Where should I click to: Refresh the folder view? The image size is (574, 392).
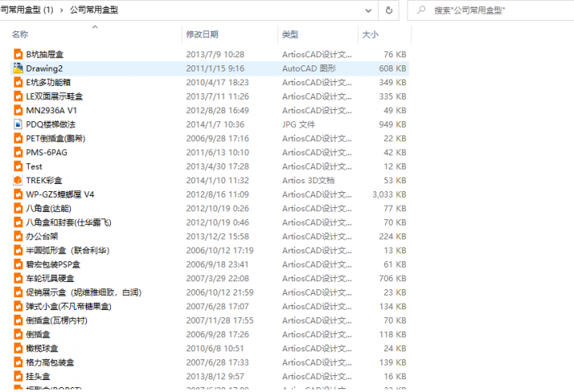pos(389,10)
